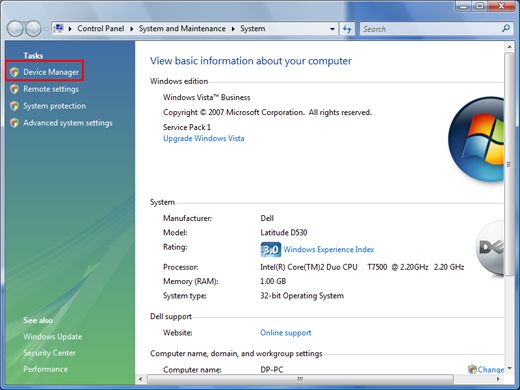Open Security Center in See also

pyautogui.click(x=49, y=353)
